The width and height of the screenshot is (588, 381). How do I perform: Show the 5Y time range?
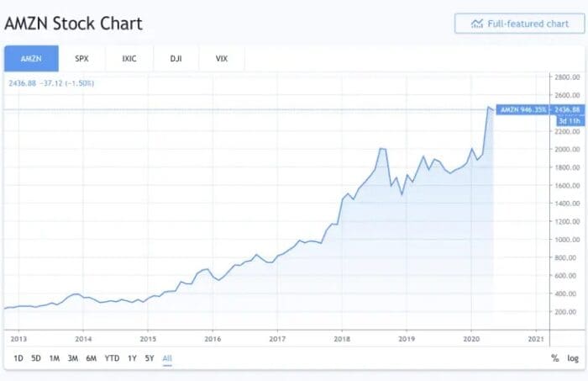tap(149, 358)
